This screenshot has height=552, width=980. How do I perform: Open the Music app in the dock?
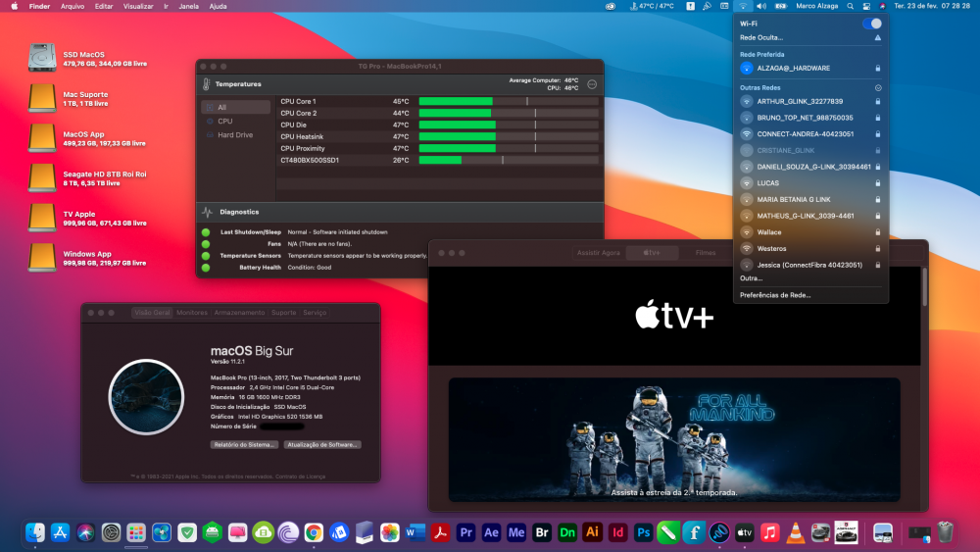coord(770,532)
